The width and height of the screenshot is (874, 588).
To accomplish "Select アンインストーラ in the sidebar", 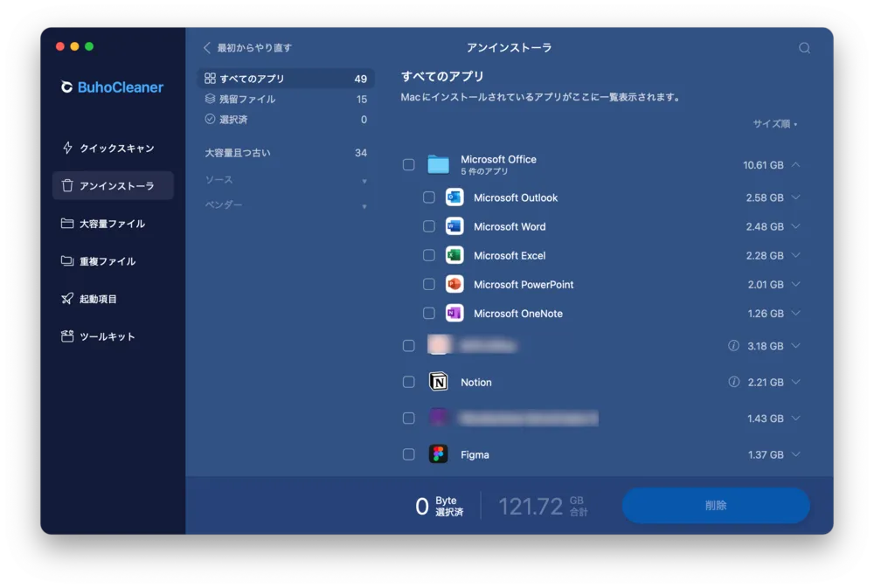I will point(113,185).
